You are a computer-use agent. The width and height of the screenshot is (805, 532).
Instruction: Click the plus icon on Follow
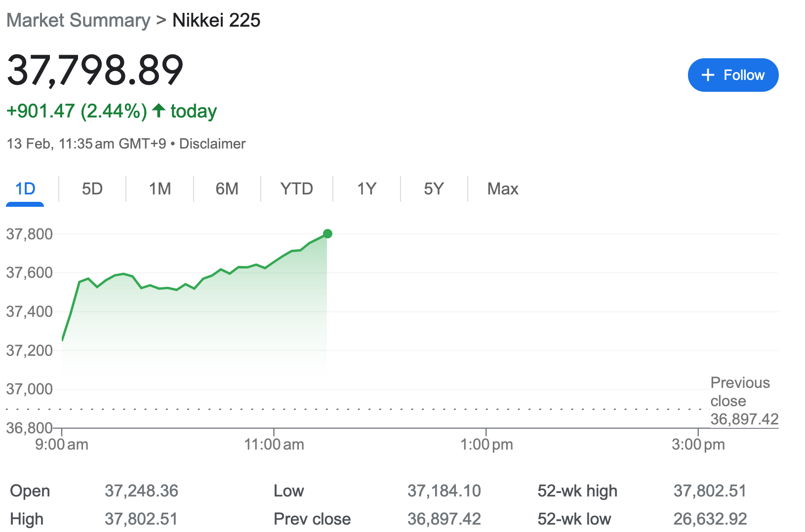pyautogui.click(x=708, y=75)
